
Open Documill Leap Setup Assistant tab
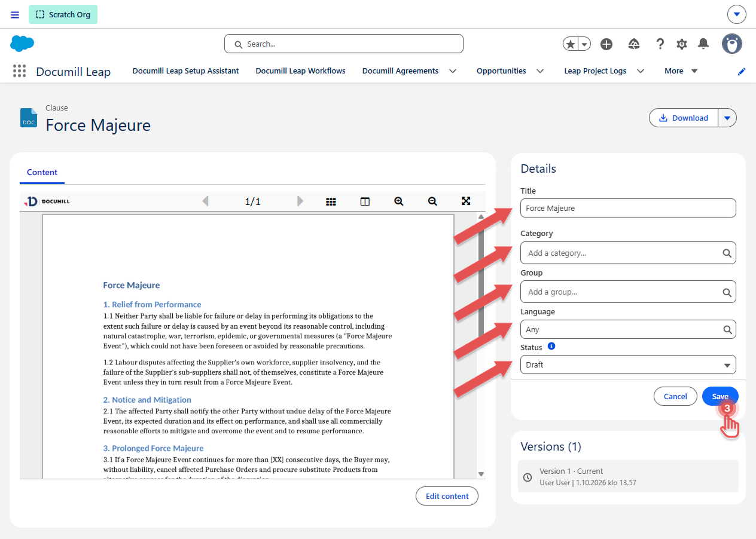(x=185, y=71)
